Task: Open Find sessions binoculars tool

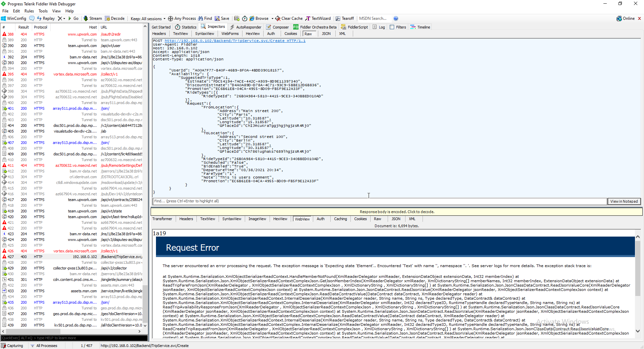Action: (205, 18)
